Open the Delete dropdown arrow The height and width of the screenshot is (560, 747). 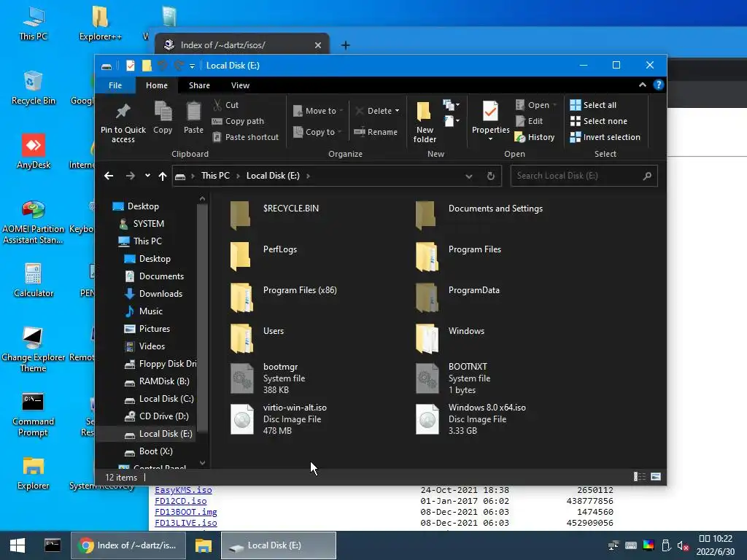pyautogui.click(x=397, y=111)
